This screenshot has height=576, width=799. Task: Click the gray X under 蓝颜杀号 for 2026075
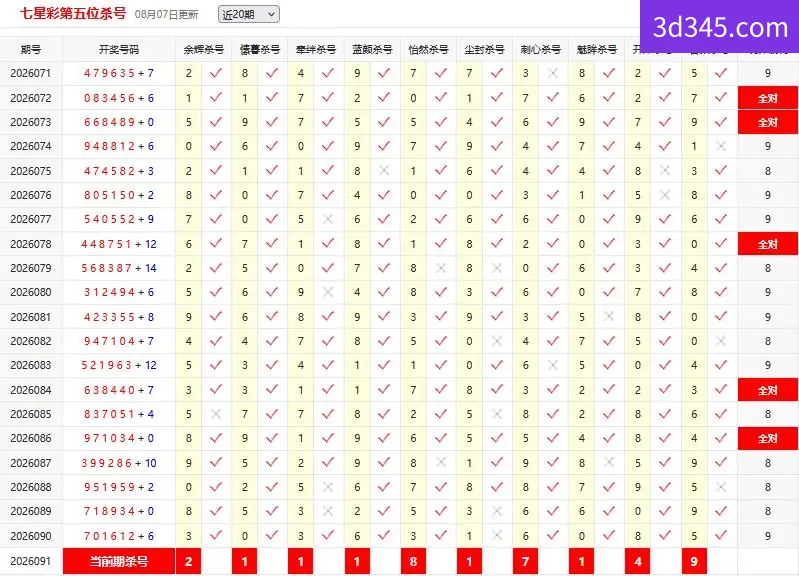click(384, 170)
